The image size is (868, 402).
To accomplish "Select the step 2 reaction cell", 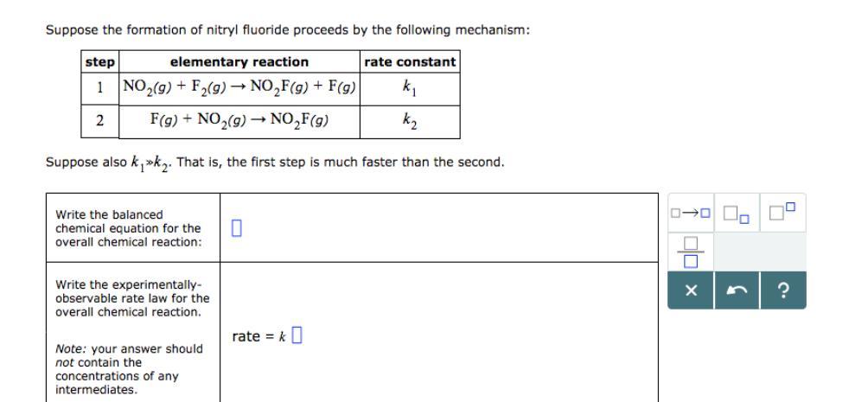I will [x=239, y=121].
